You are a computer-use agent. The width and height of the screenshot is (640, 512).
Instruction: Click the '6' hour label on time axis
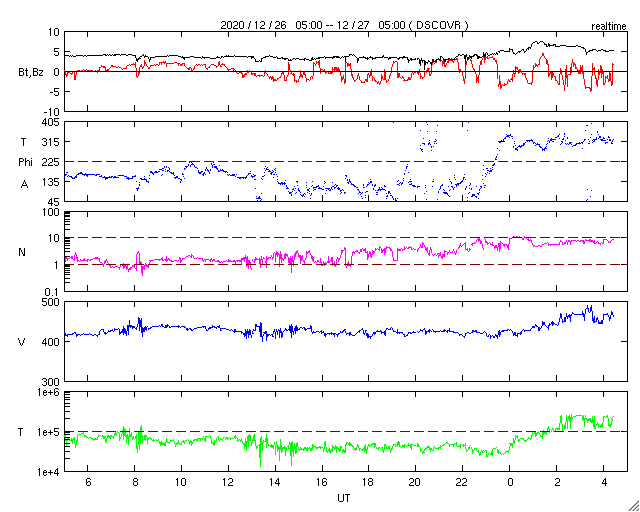pyautogui.click(x=88, y=482)
